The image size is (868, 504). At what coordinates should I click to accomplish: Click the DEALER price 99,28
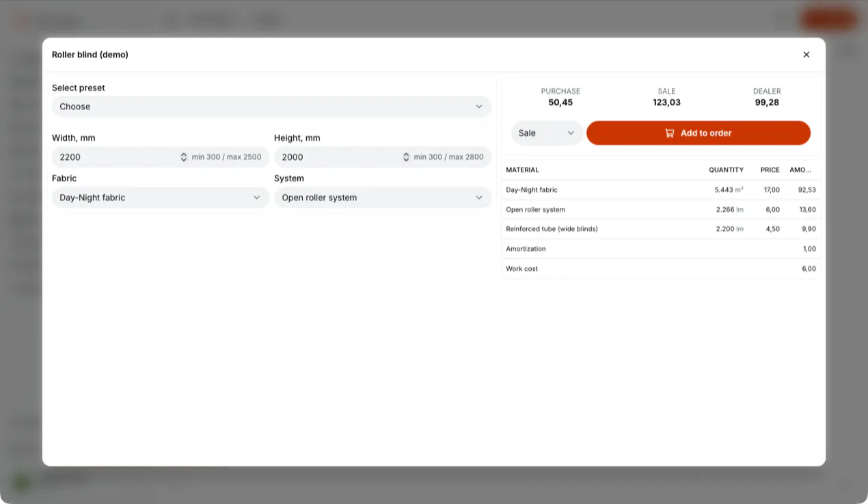767,103
